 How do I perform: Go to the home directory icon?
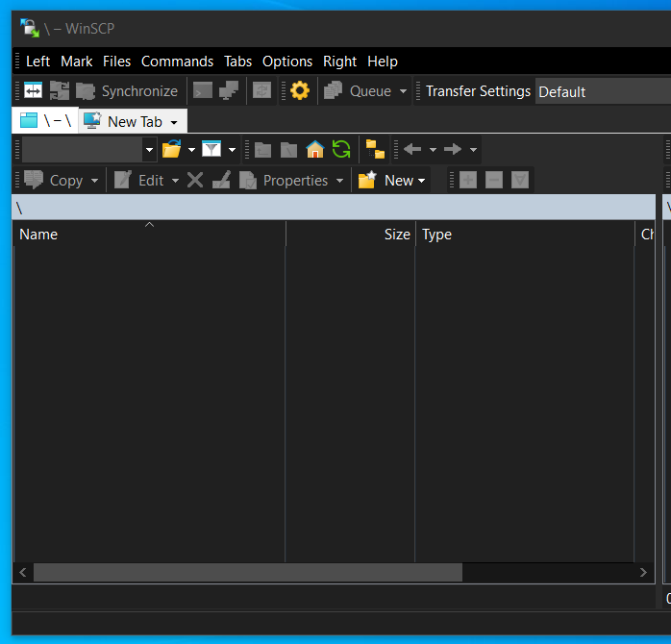(314, 150)
